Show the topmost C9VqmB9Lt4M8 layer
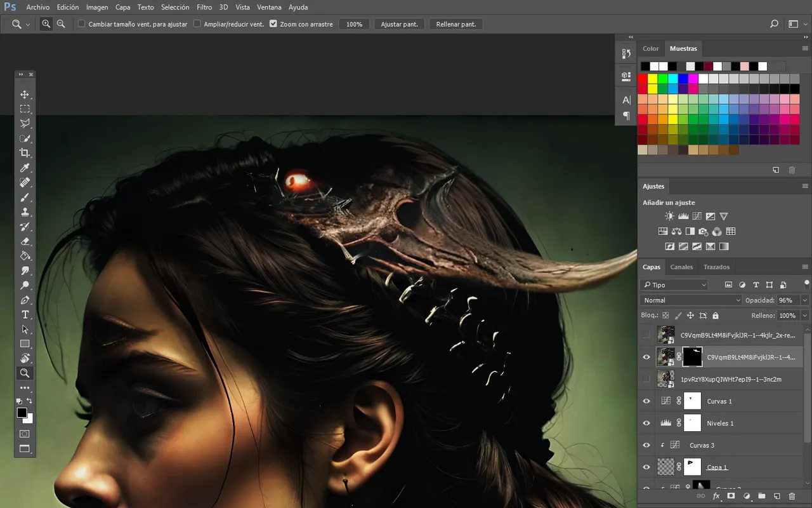Viewport: 812px width, 508px height. point(646,335)
